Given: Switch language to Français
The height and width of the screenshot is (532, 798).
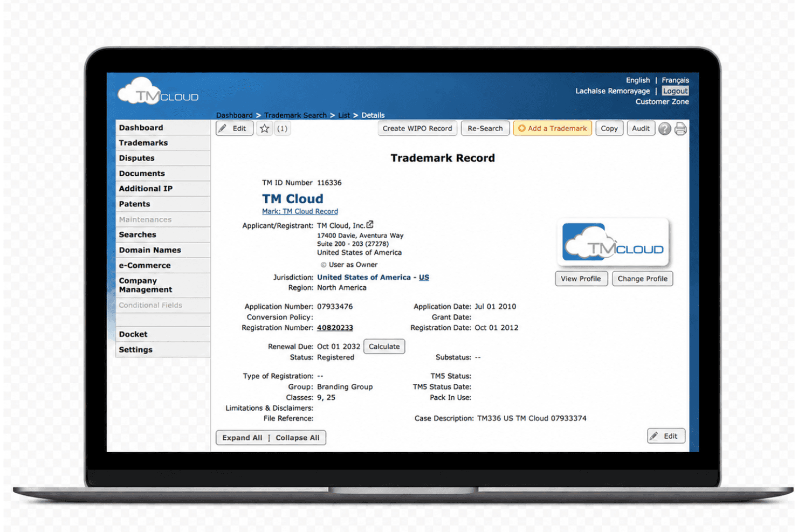Looking at the screenshot, I should 675,80.
